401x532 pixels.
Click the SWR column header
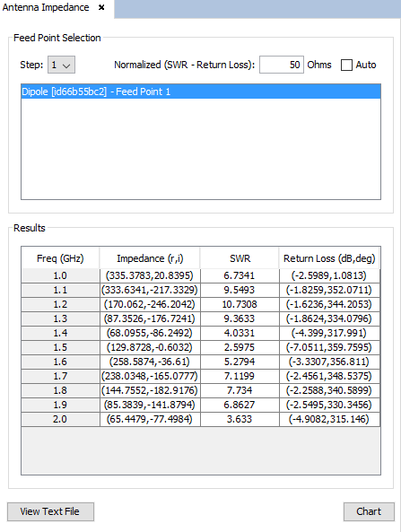click(240, 258)
